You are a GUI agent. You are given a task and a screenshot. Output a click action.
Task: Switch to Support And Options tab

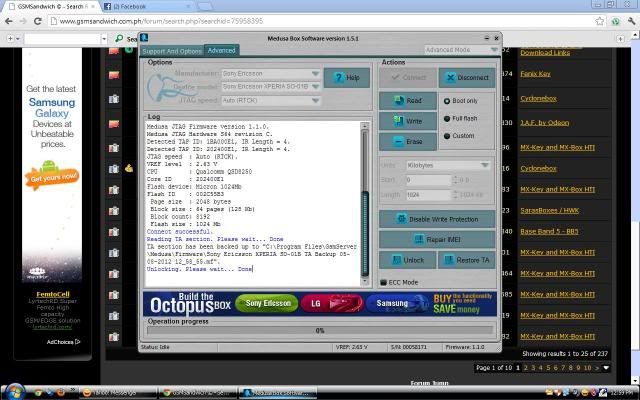coord(172,51)
